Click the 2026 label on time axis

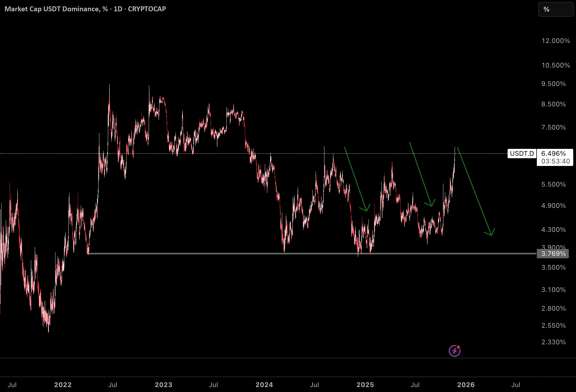[x=466, y=385]
